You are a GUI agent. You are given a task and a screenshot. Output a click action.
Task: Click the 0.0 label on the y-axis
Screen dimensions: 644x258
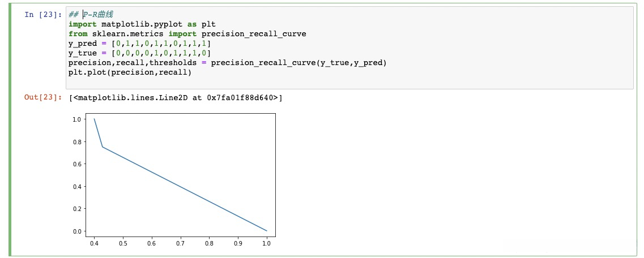[x=76, y=231]
